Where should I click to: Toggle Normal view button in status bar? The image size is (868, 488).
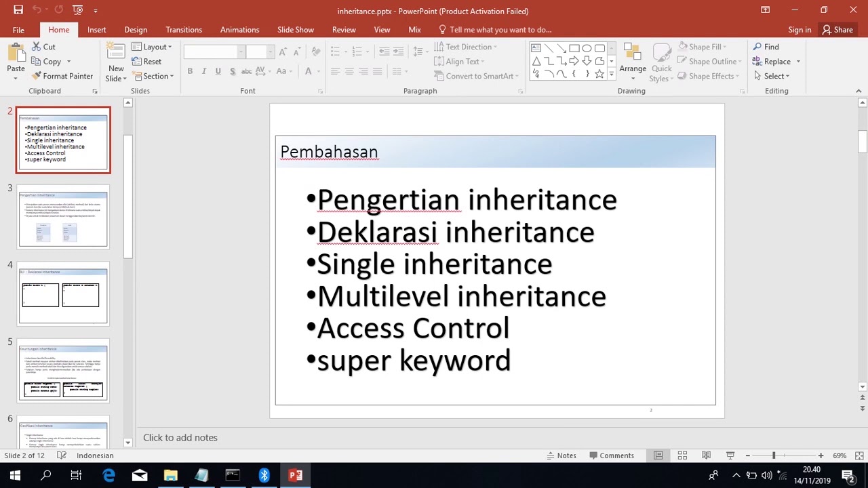pyautogui.click(x=658, y=455)
